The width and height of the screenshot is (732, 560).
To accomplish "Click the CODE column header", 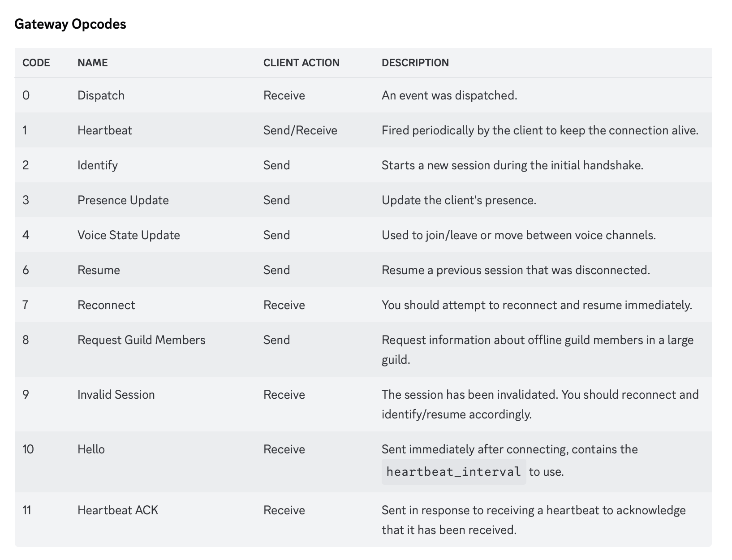I will (36, 63).
